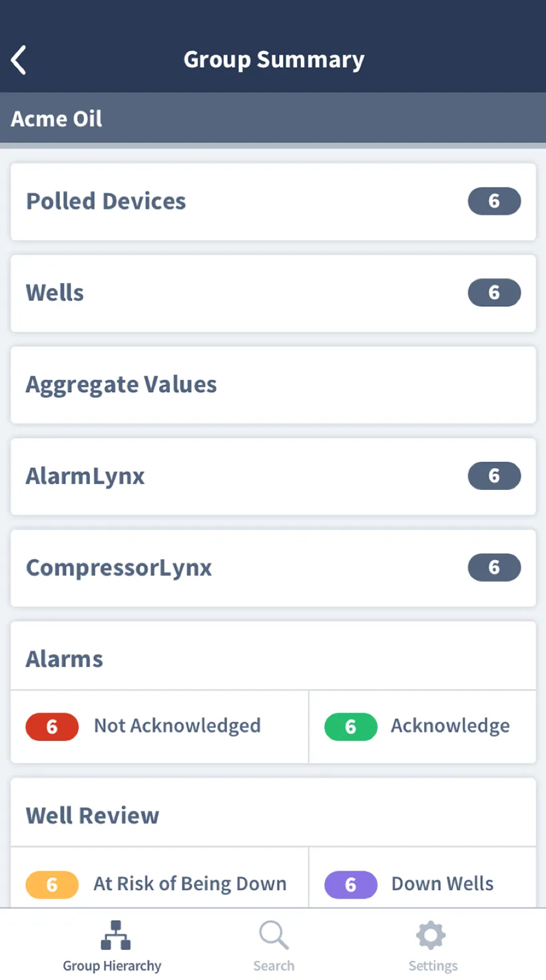Open the Group Hierarchy tab icon

115,935
